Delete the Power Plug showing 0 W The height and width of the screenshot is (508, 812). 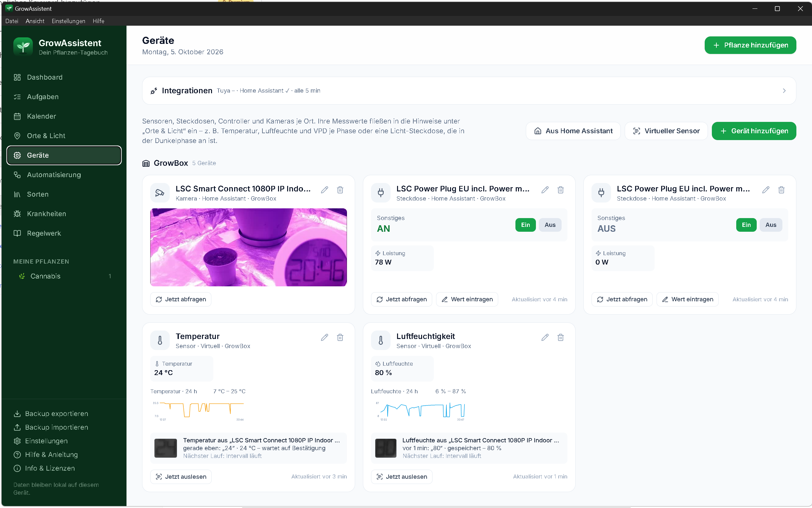[781, 190]
